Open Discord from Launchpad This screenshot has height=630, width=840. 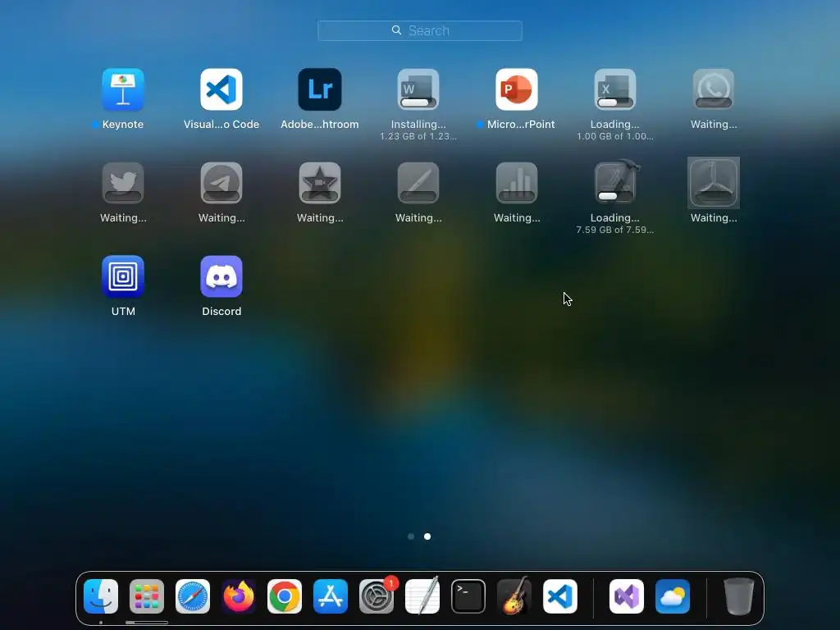(x=221, y=276)
